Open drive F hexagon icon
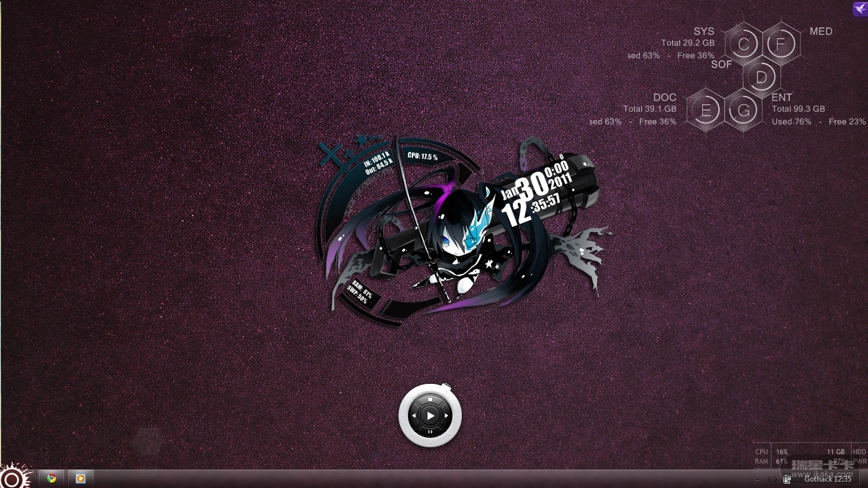The image size is (868, 488). pyautogui.click(x=781, y=44)
